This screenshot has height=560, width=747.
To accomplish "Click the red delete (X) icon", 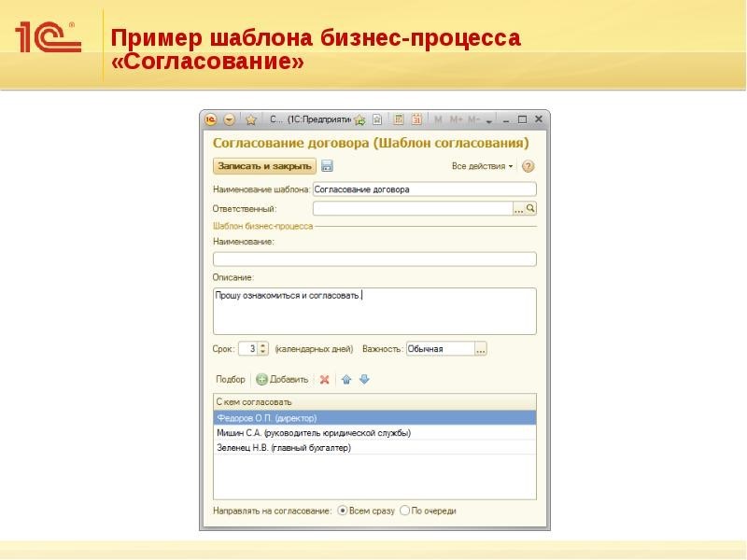I will pyautogui.click(x=325, y=380).
